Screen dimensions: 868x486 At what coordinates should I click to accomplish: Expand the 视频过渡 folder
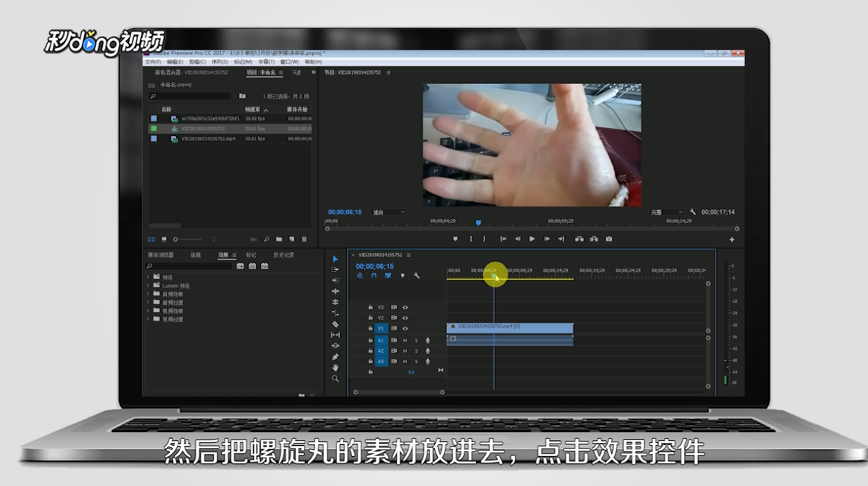click(x=148, y=319)
